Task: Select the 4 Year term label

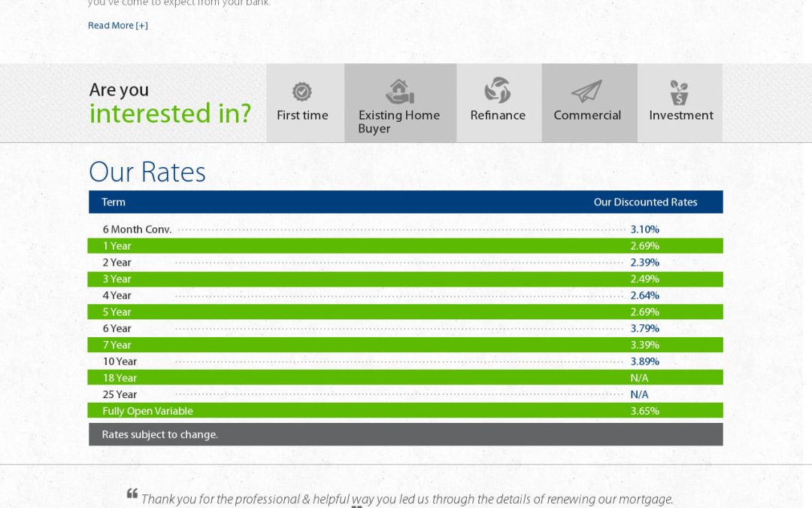Action: pos(117,296)
